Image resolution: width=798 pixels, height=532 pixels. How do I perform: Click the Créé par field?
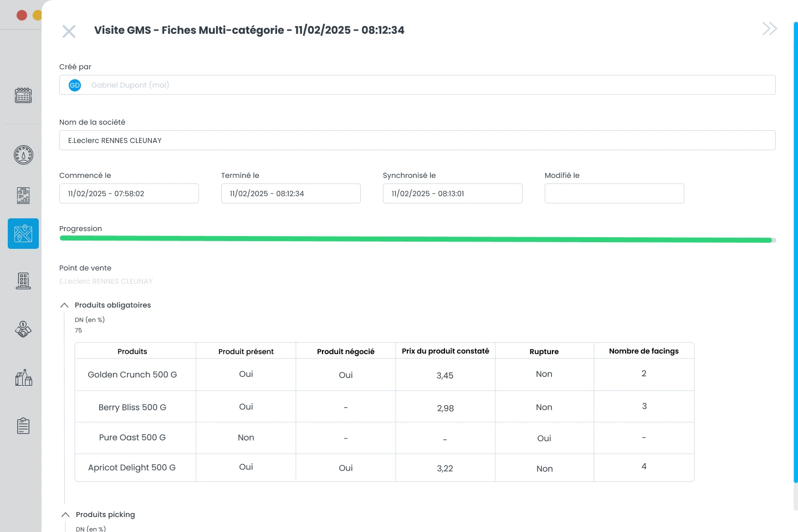(417, 85)
